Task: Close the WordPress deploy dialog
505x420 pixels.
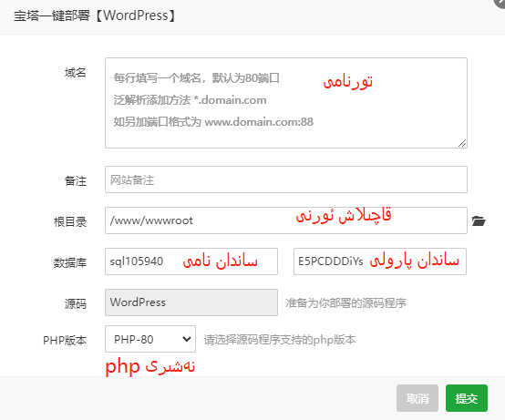Action: click(x=500, y=3)
